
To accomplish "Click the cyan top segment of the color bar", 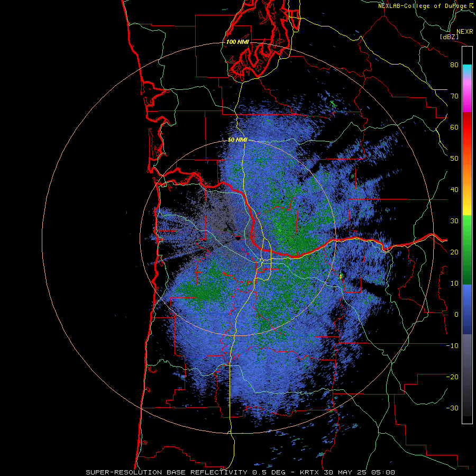I will (x=467, y=68).
